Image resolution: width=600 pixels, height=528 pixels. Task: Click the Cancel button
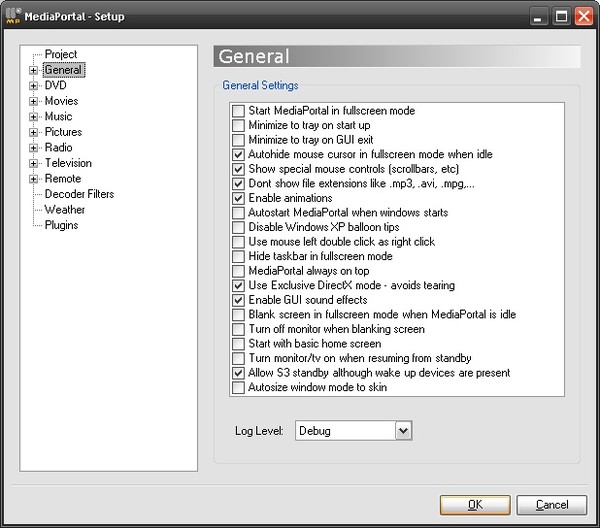click(552, 505)
